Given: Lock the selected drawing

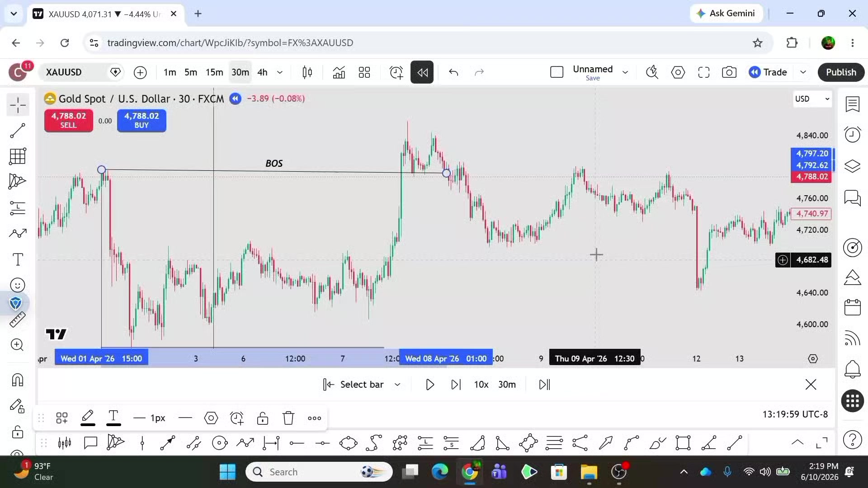Looking at the screenshot, I should click(263, 418).
